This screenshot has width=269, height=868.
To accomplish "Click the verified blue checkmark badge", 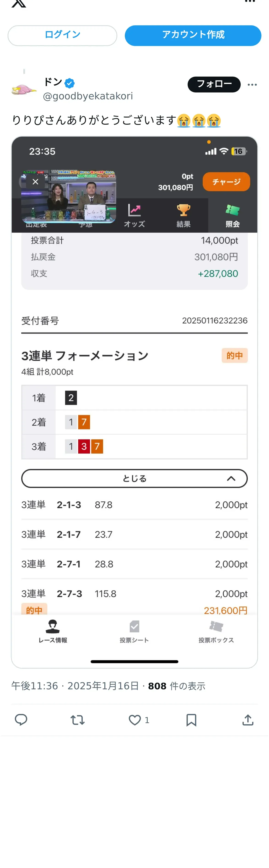I will [x=70, y=83].
